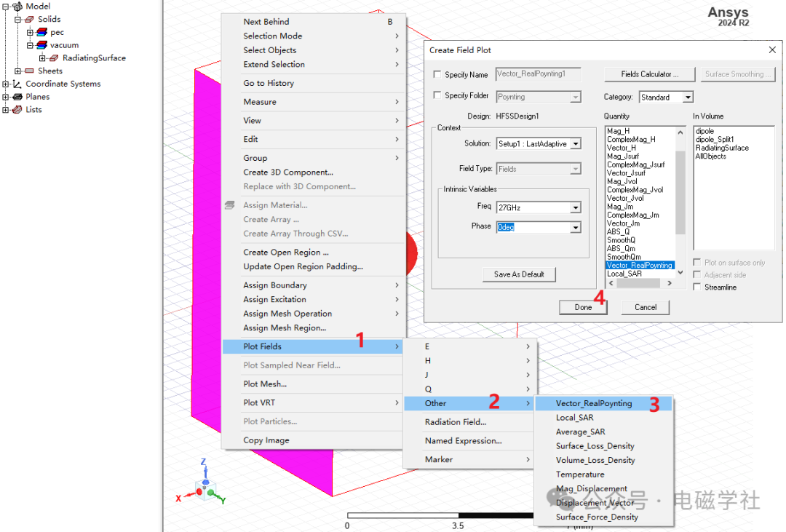
Task: Select Local_SAR in the Quantity list
Action: click(x=624, y=274)
